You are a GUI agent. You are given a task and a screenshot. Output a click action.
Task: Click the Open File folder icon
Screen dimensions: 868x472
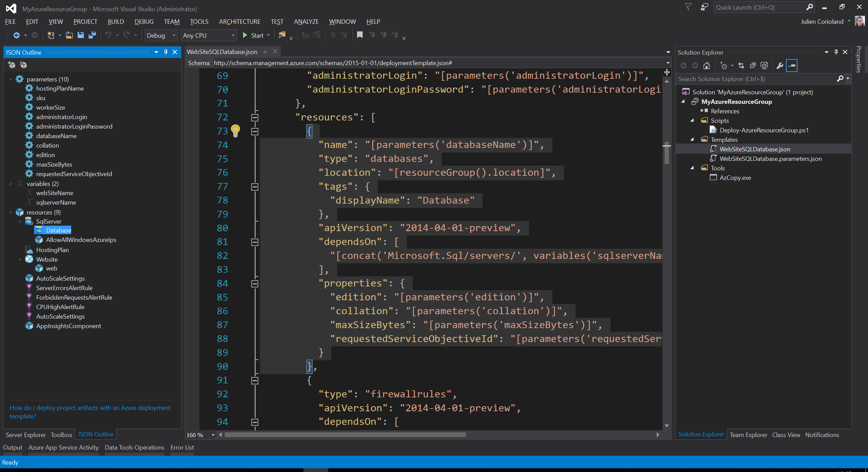[x=69, y=35]
